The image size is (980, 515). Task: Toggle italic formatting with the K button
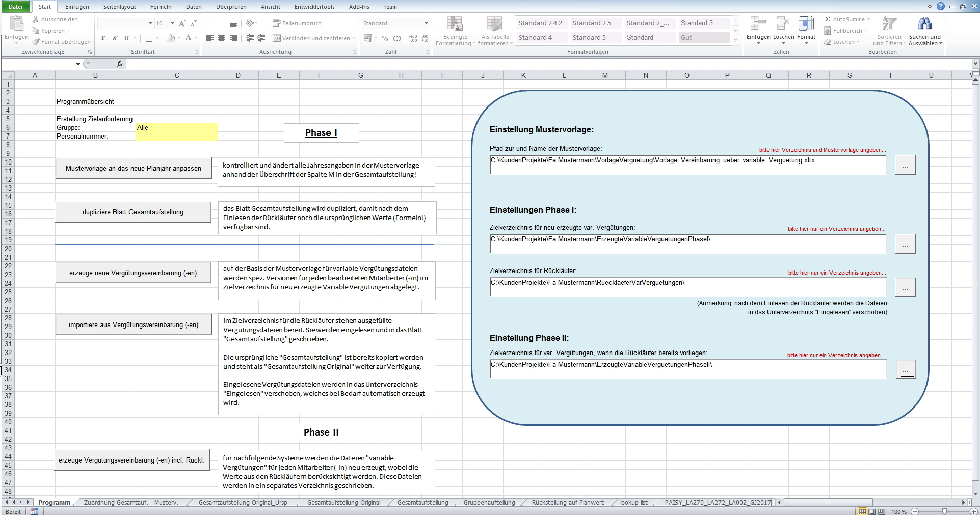pyautogui.click(x=115, y=38)
